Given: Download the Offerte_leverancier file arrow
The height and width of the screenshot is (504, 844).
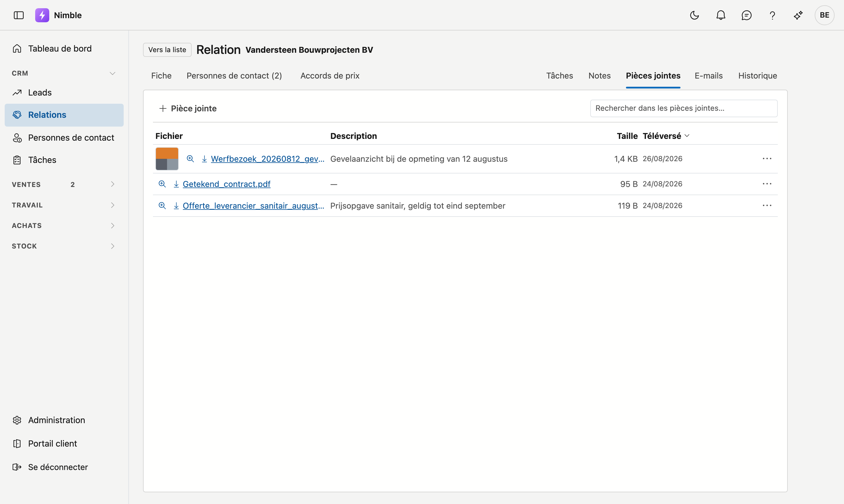Looking at the screenshot, I should tap(176, 205).
